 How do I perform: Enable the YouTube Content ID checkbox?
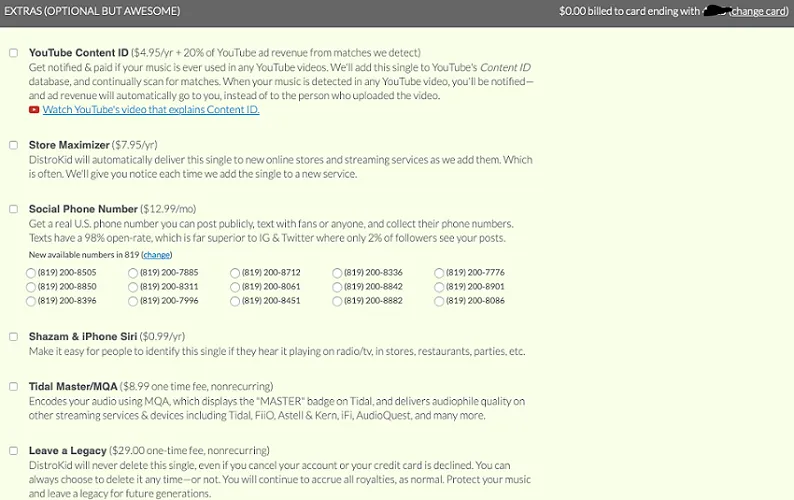(x=13, y=52)
